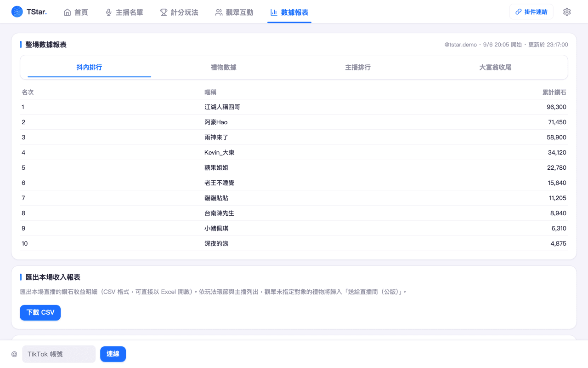Click the 匯出本場收入報表 section title

[x=53, y=277]
